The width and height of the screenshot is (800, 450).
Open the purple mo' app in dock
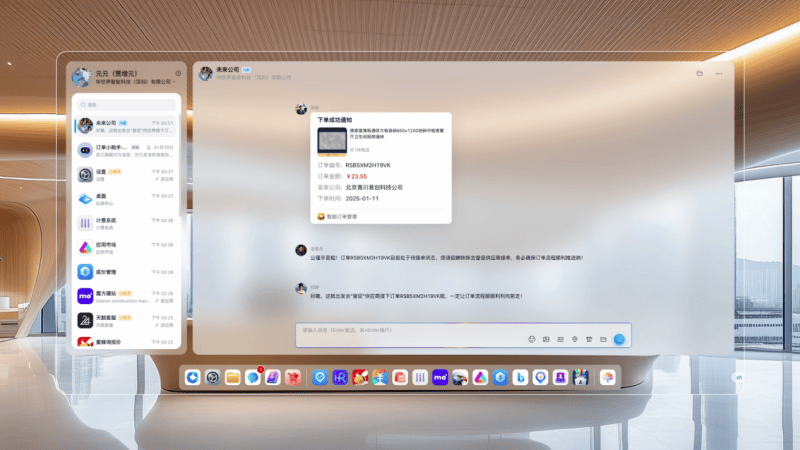tap(440, 377)
